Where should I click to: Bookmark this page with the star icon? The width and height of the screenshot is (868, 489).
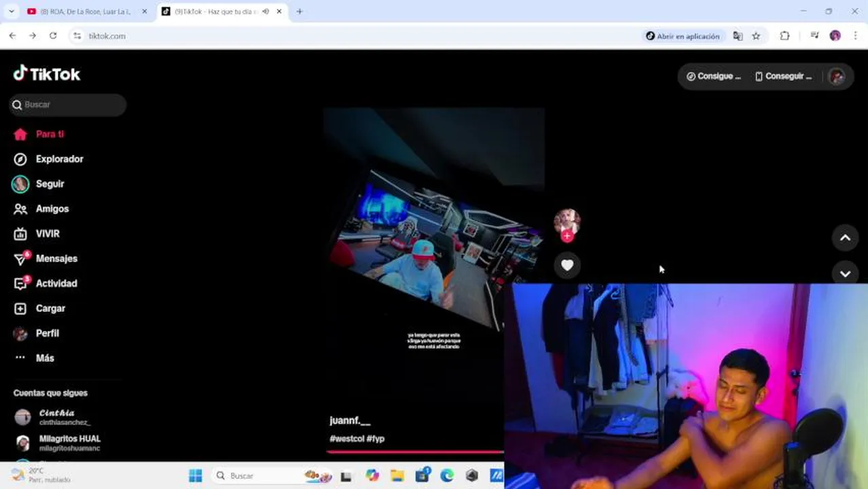tap(756, 36)
